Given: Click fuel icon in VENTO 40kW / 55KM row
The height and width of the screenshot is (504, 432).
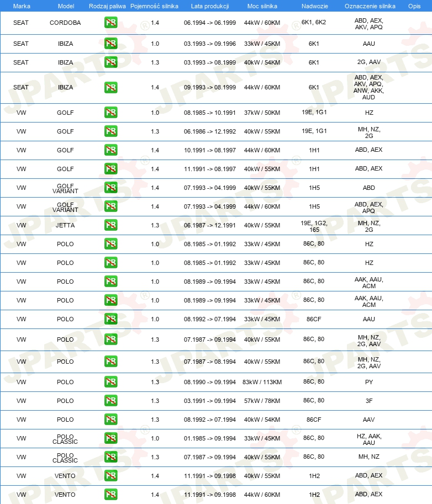Looking at the screenshot, I should 110,476.
